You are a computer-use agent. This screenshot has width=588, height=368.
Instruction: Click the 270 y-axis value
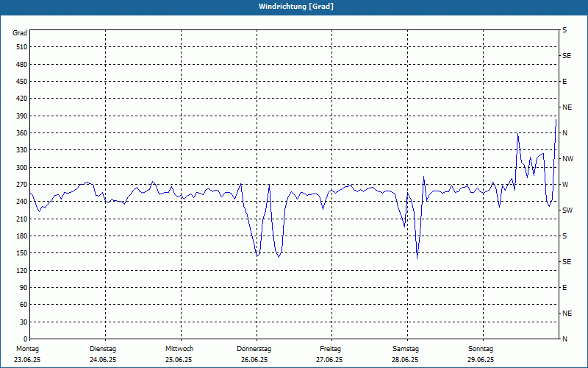22,185
